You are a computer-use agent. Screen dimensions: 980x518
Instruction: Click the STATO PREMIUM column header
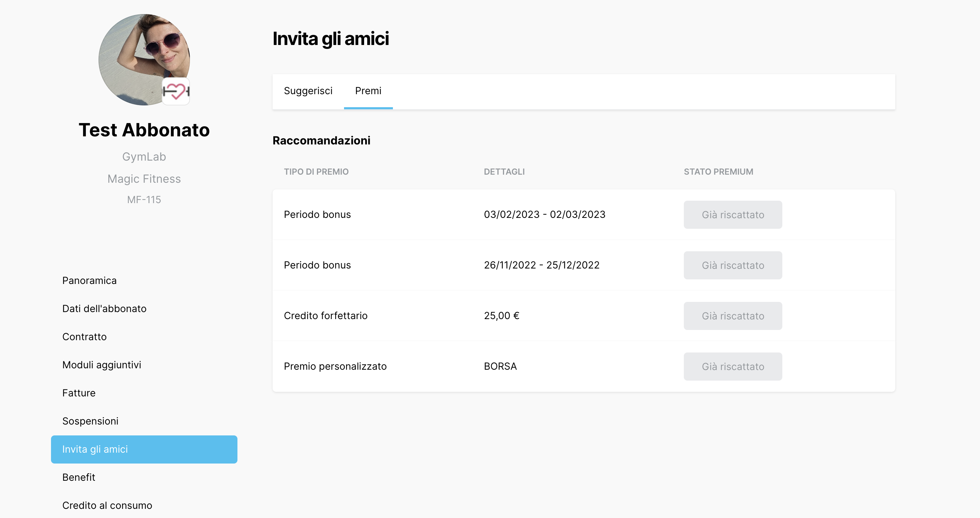[x=718, y=172]
